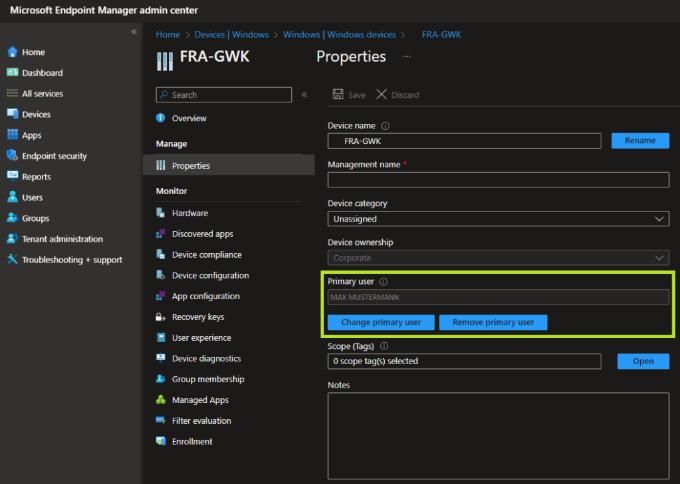Open the Device ownership dropdown
680x484 pixels.
coord(498,257)
